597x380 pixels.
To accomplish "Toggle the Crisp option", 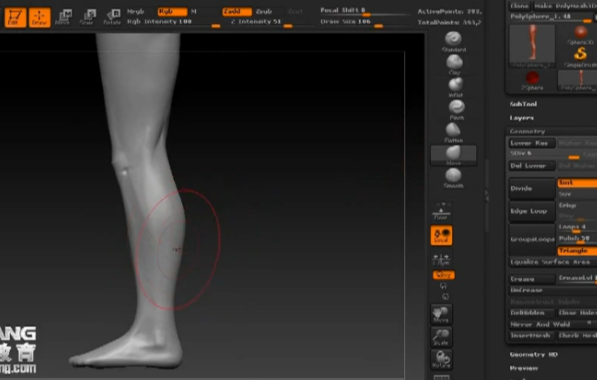I will point(577,205).
